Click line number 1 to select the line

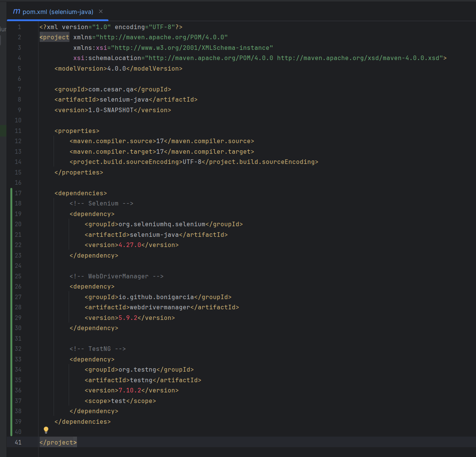[19, 27]
